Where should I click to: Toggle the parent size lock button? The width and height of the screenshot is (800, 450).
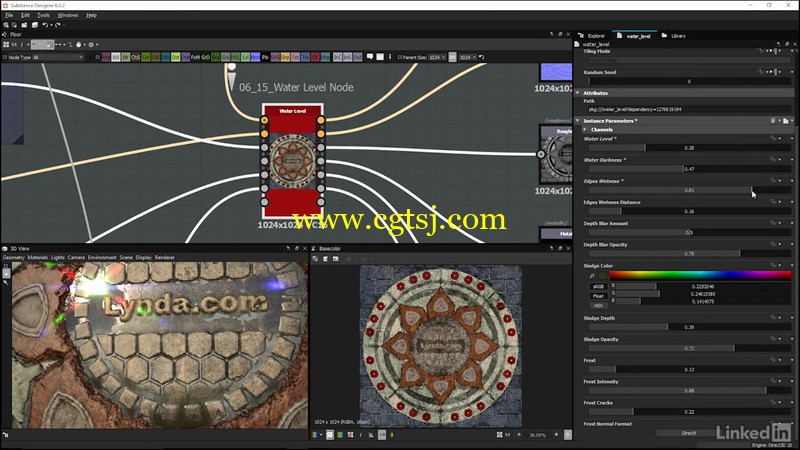click(453, 57)
